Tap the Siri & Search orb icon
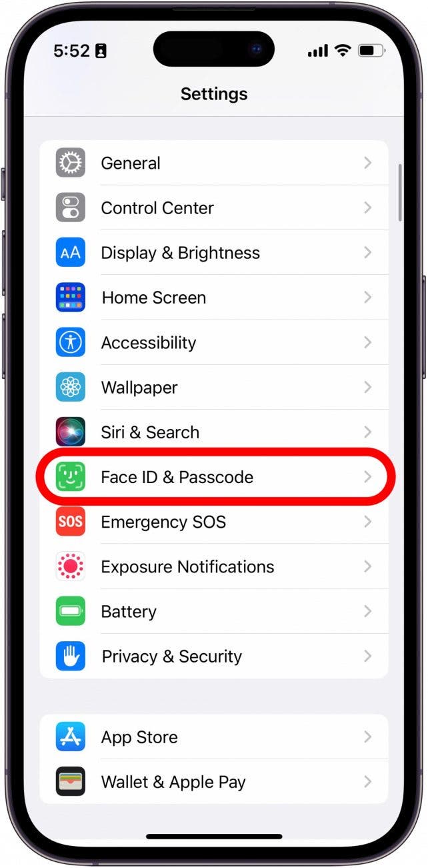428x868 pixels. (70, 432)
